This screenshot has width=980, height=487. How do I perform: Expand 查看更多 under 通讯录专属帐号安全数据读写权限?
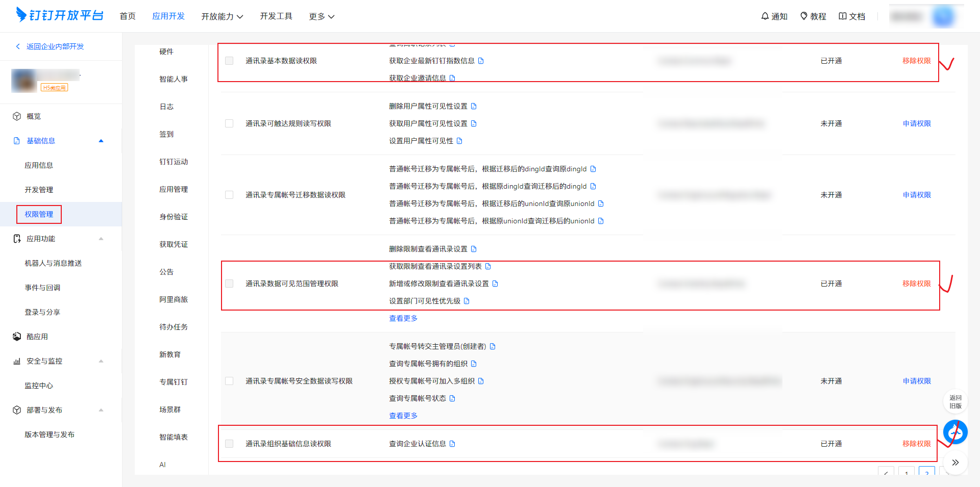point(403,416)
